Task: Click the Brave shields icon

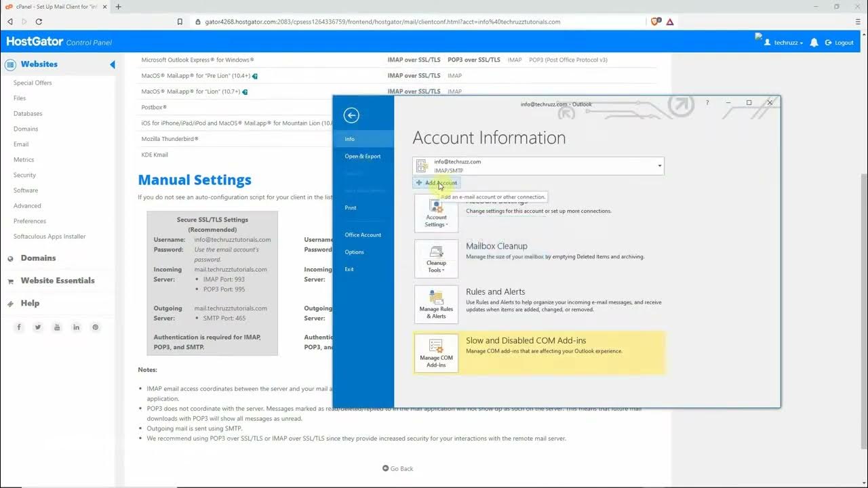Action: click(655, 22)
